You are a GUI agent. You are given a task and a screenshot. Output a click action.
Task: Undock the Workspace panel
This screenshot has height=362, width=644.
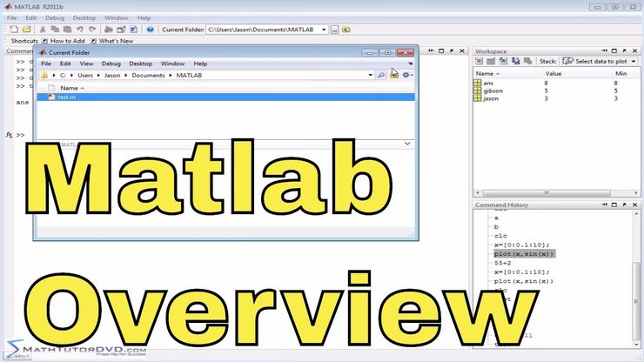pyautogui.click(x=625, y=51)
